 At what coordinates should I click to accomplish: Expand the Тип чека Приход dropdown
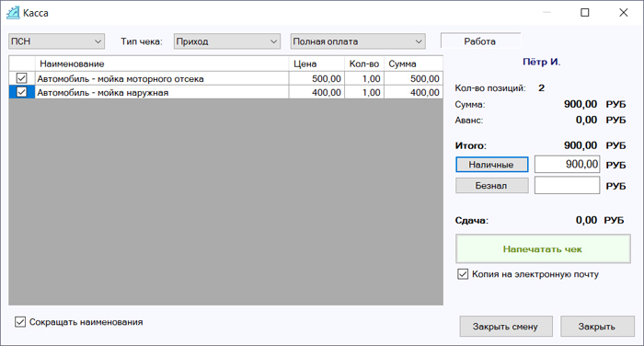(227, 41)
